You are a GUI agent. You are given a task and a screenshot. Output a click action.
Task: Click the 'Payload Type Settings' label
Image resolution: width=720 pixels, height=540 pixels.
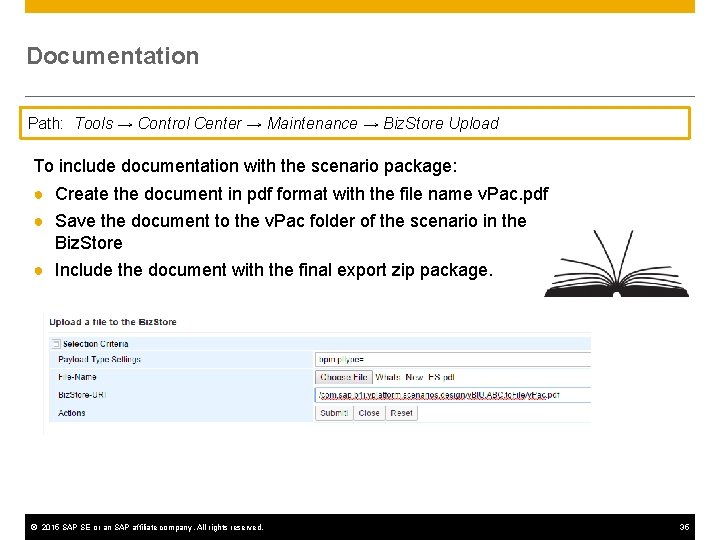(99, 359)
